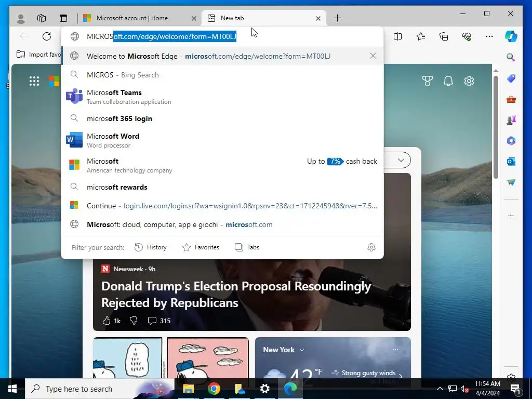The width and height of the screenshot is (532, 399).
Task: Open sidebar Microsoft 365 icon
Action: (x=511, y=141)
